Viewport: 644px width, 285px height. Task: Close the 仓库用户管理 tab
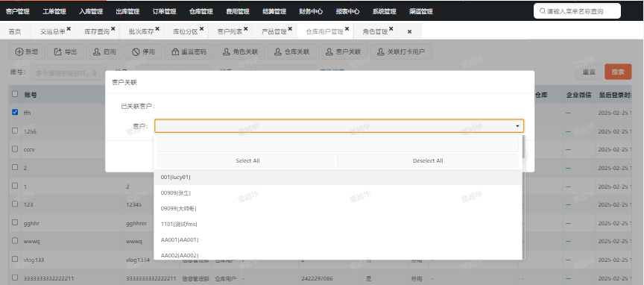click(347, 29)
